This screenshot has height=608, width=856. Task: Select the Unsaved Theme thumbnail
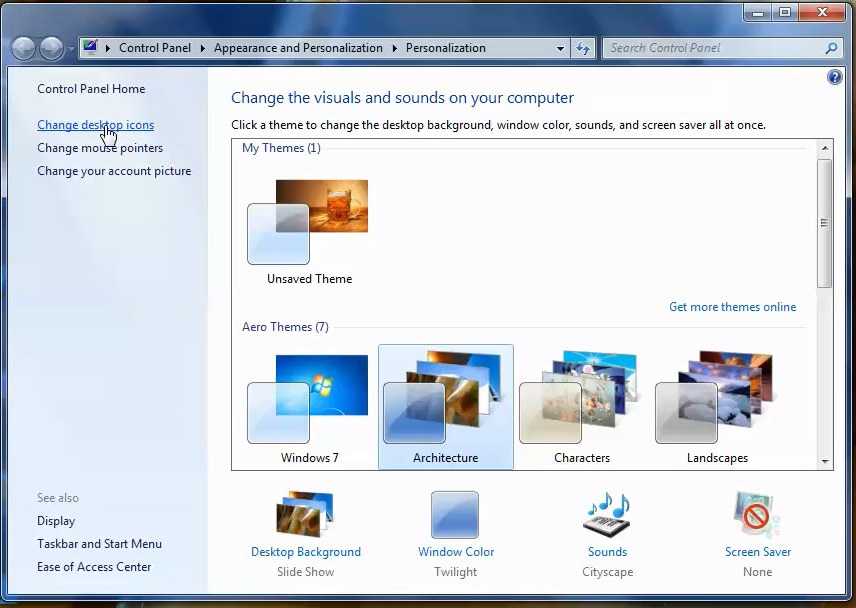coord(309,222)
